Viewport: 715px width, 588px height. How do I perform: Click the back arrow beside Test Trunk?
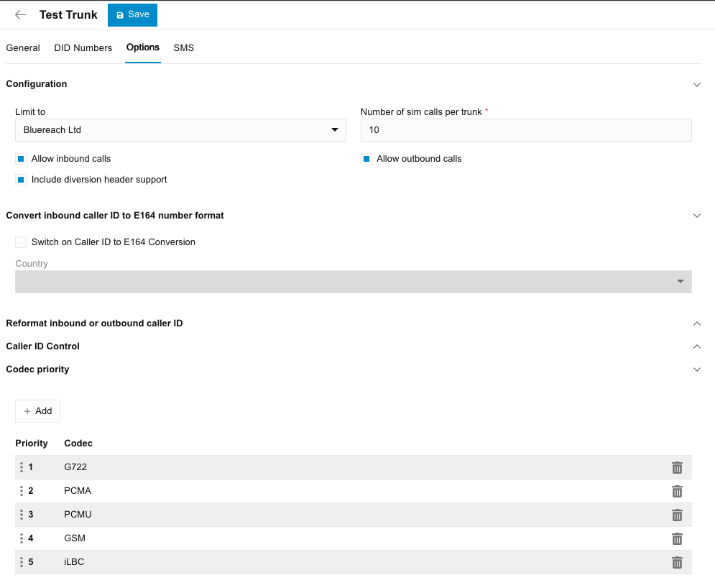pos(20,15)
